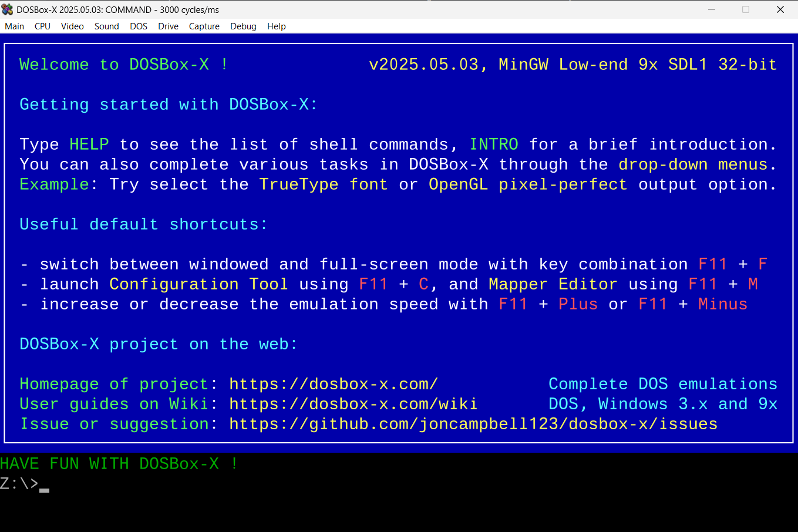Open the CPU menu
This screenshot has height=532, width=798.
click(x=42, y=26)
